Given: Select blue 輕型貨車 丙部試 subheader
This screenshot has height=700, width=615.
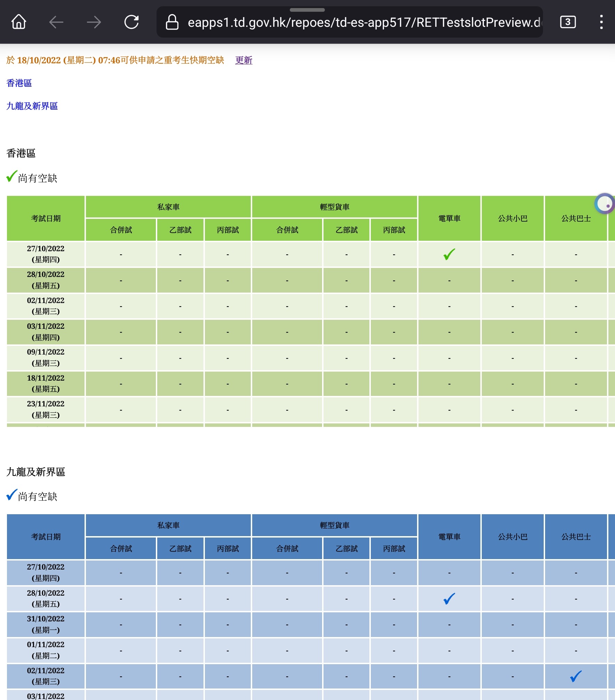Looking at the screenshot, I should click(x=394, y=549).
